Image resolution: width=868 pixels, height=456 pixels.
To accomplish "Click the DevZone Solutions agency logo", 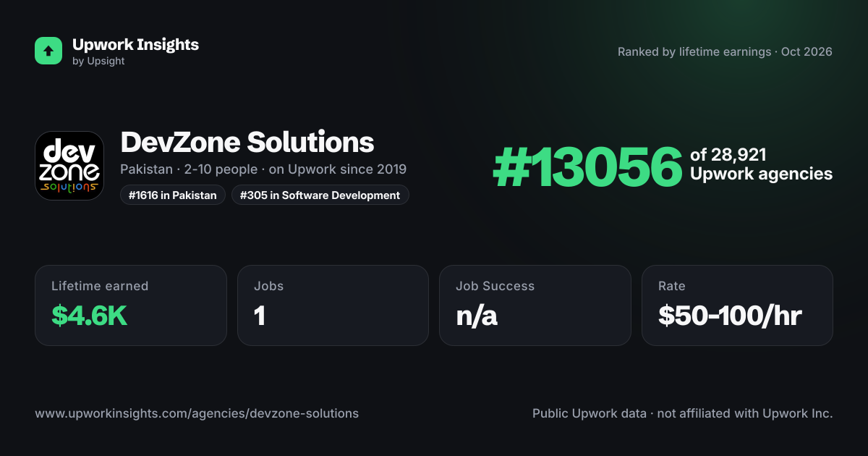I will (x=69, y=166).
